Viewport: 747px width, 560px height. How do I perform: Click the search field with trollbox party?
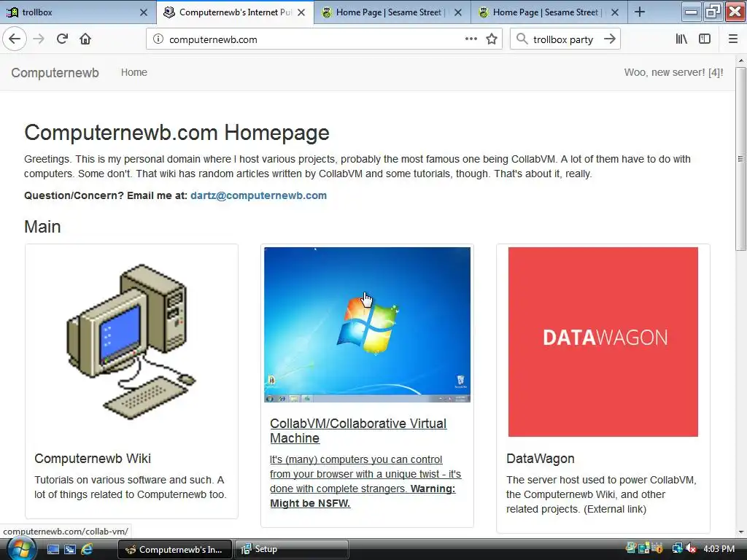(565, 39)
